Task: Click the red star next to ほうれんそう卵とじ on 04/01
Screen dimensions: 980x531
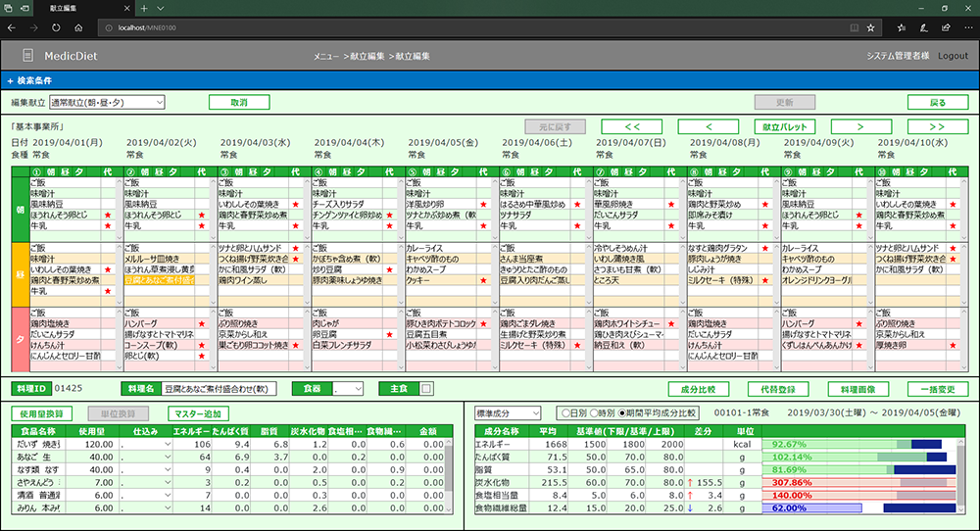Action: [x=108, y=215]
